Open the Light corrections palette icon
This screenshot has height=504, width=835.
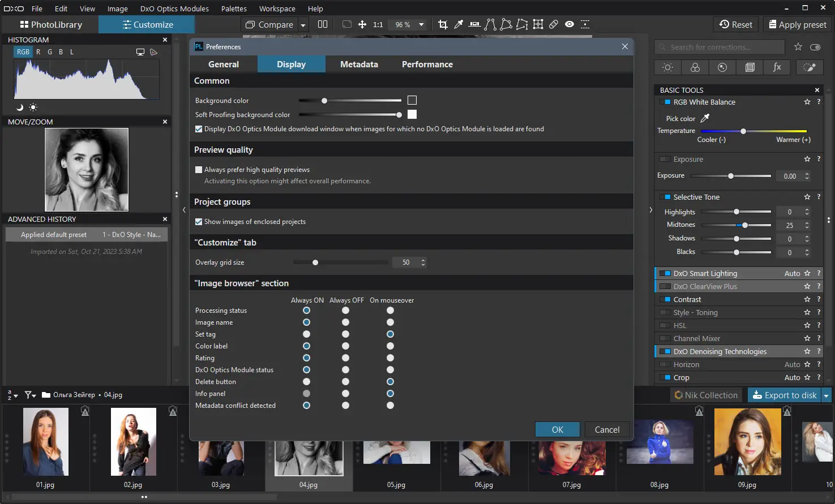click(667, 67)
